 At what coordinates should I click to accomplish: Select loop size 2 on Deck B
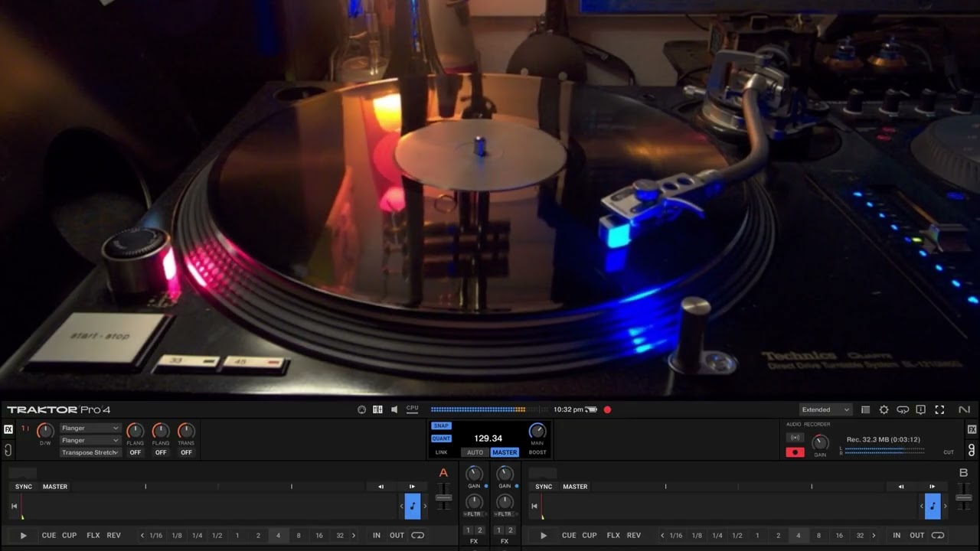pos(778,536)
